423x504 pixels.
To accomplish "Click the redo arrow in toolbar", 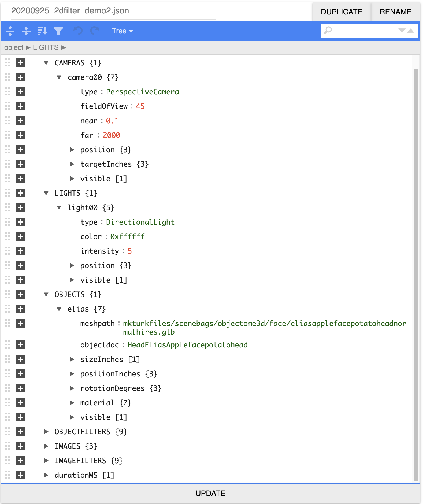I will pos(94,31).
